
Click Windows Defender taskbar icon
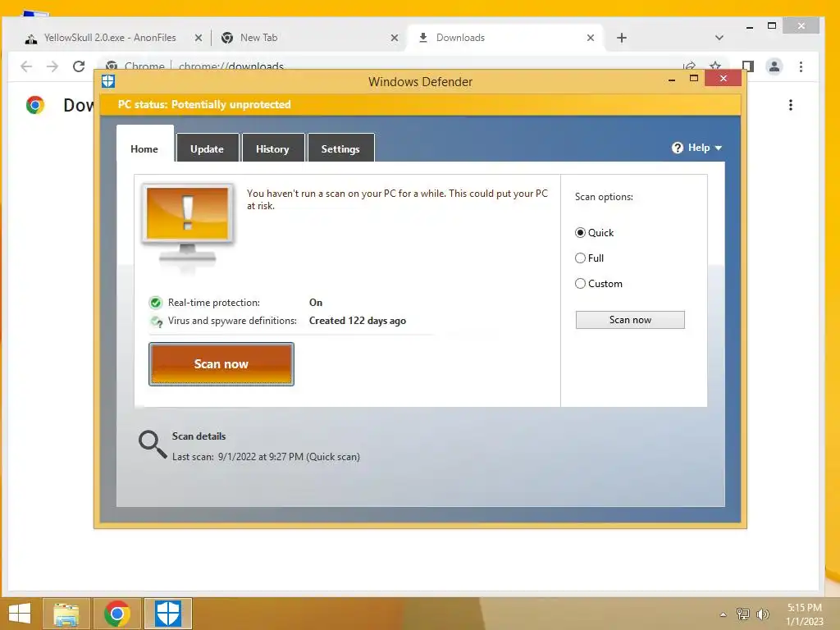tap(167, 614)
